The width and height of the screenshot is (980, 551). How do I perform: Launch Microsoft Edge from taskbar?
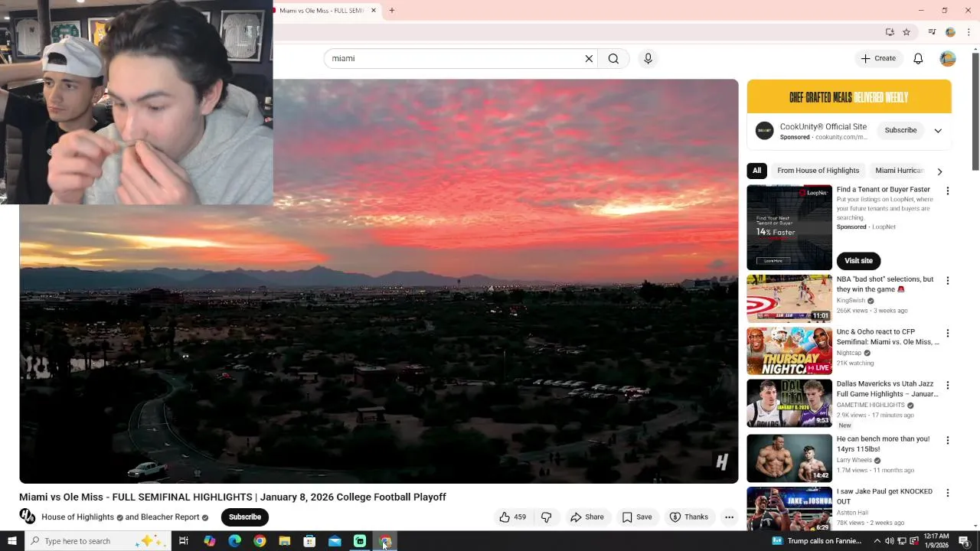coord(234,541)
